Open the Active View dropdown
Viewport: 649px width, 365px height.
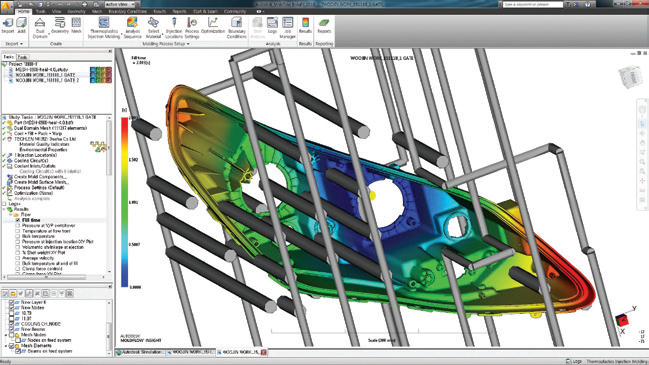point(120,4)
